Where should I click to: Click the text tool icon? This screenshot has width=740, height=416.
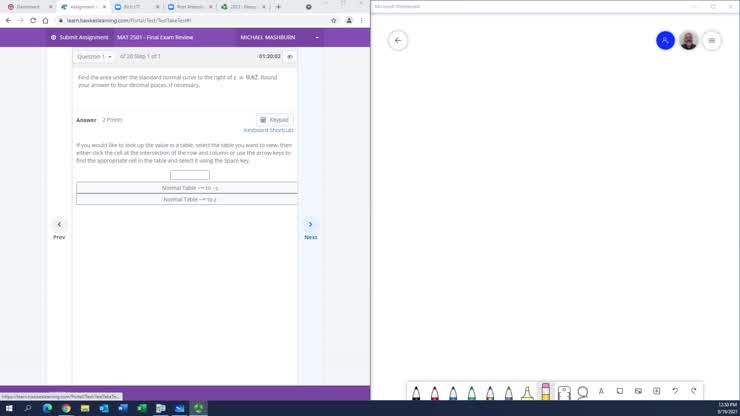tap(601, 391)
